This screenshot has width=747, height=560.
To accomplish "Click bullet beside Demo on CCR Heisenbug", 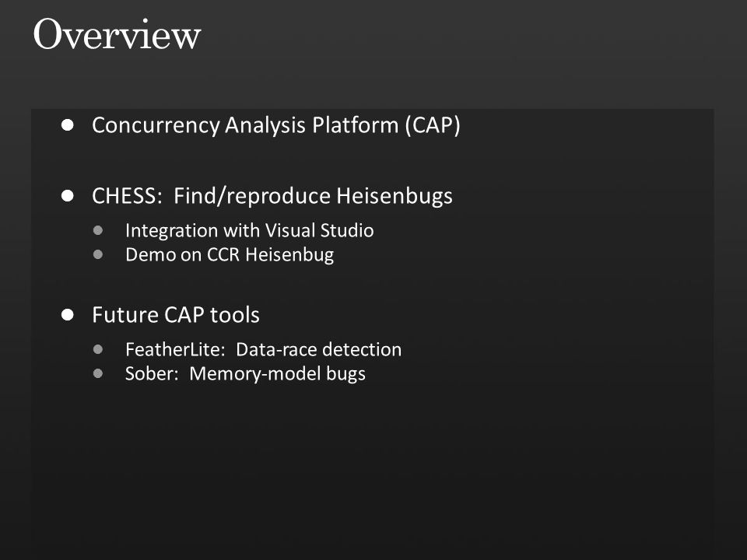I will tap(98, 254).
